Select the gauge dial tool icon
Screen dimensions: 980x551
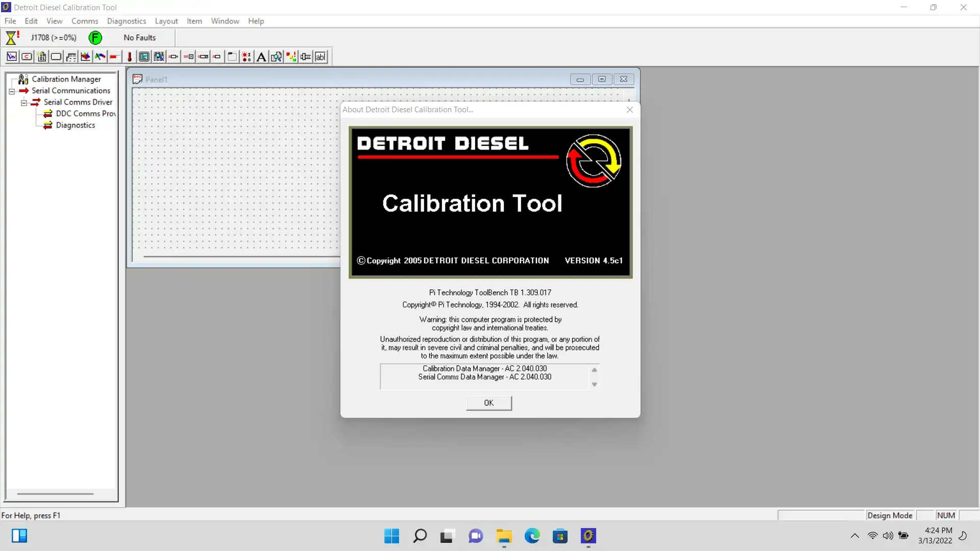pyautogui.click(x=100, y=57)
